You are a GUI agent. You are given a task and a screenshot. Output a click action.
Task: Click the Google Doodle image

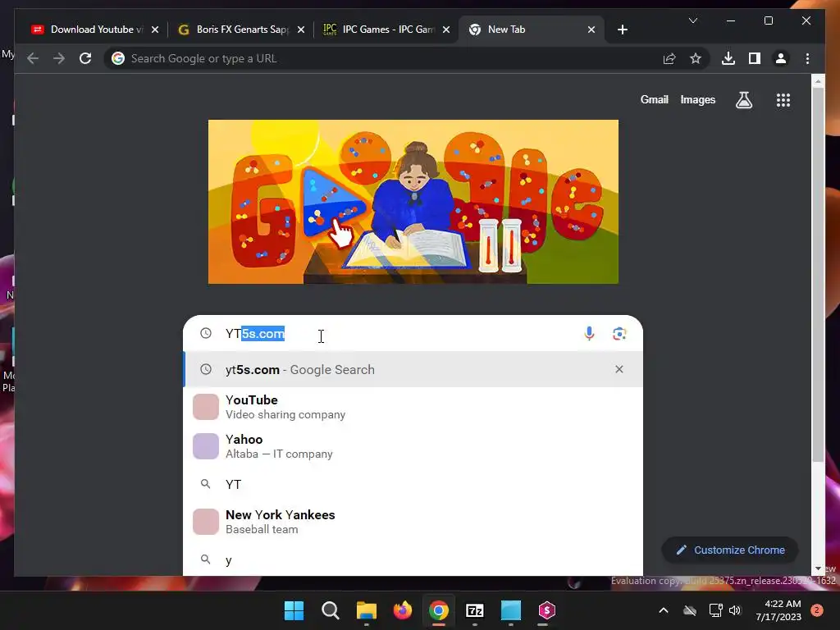(413, 202)
